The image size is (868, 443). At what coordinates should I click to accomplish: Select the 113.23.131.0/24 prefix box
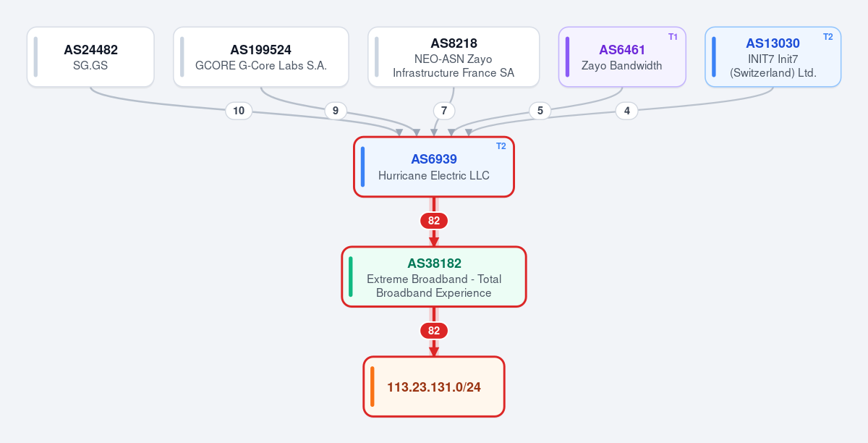[434, 387]
